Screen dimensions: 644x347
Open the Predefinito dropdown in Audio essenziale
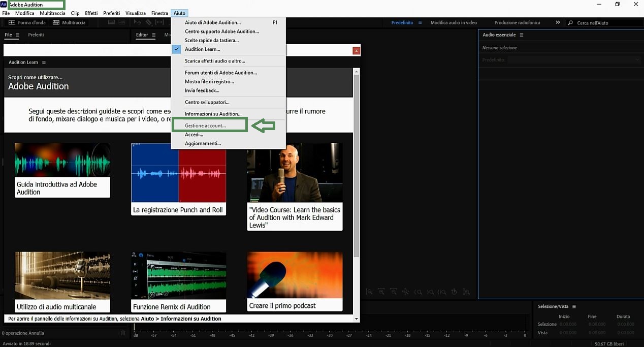click(x=574, y=59)
